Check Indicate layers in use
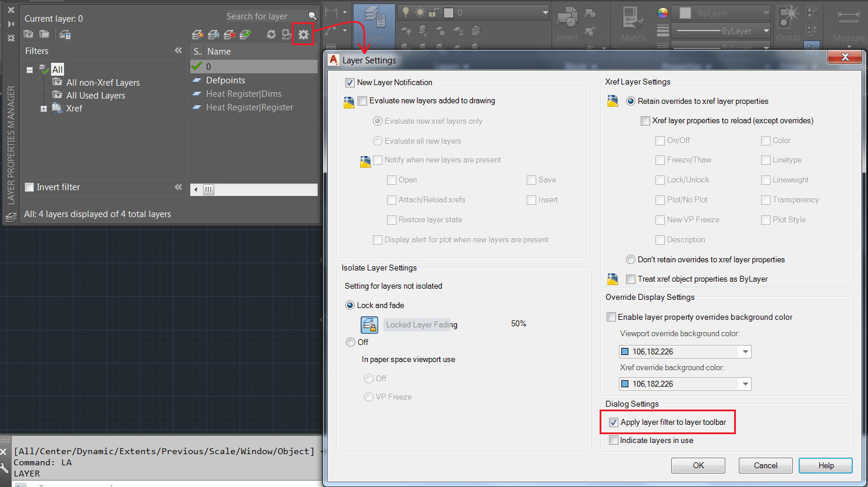Screen dimensions: 868x487 click(614, 440)
